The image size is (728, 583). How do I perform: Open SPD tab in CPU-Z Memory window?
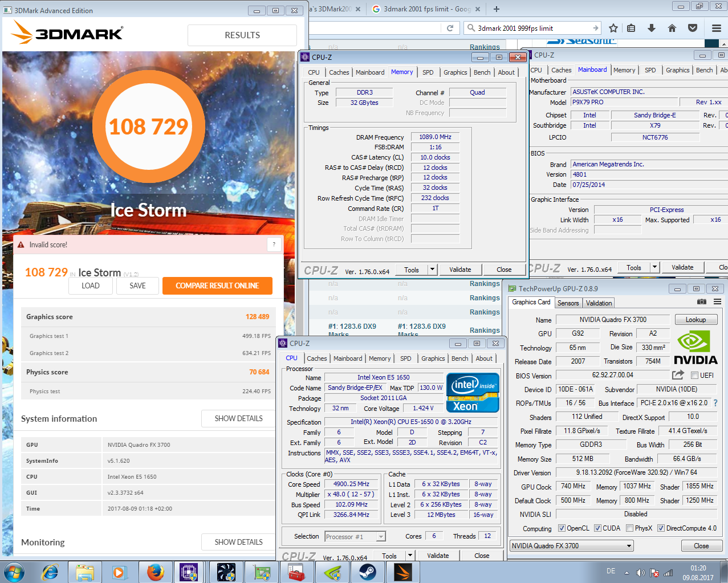click(428, 72)
